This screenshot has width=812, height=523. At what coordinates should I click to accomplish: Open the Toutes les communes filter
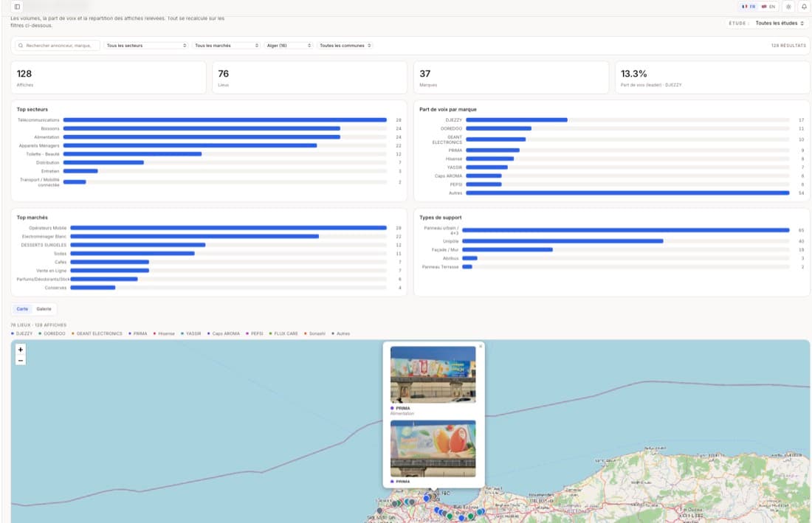[345, 46]
